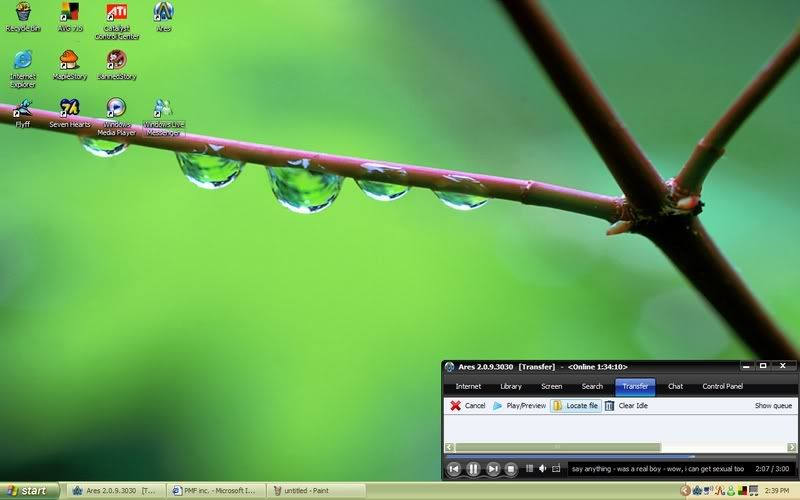Stop playback in Ares player

tap(511, 468)
